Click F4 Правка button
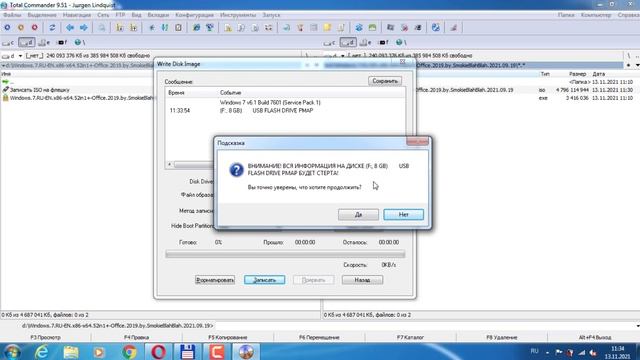Screen dimensions: 640x360 point(136,338)
